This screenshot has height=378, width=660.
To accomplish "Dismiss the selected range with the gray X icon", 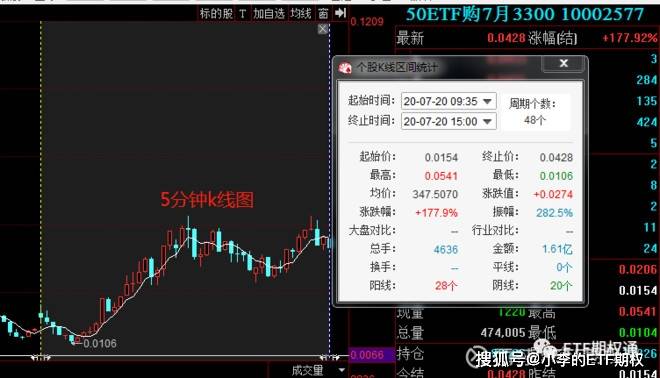I will click(323, 29).
